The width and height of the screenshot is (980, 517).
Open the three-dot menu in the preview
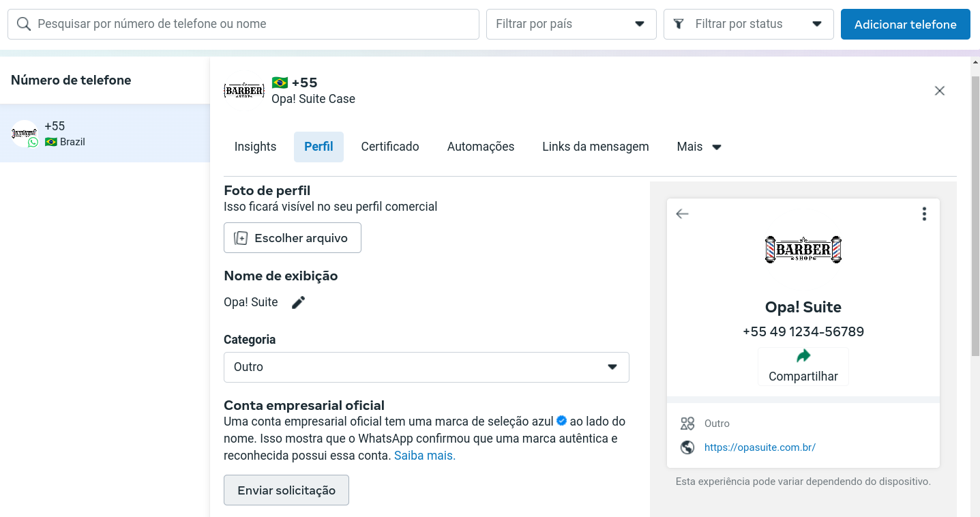[x=924, y=213]
